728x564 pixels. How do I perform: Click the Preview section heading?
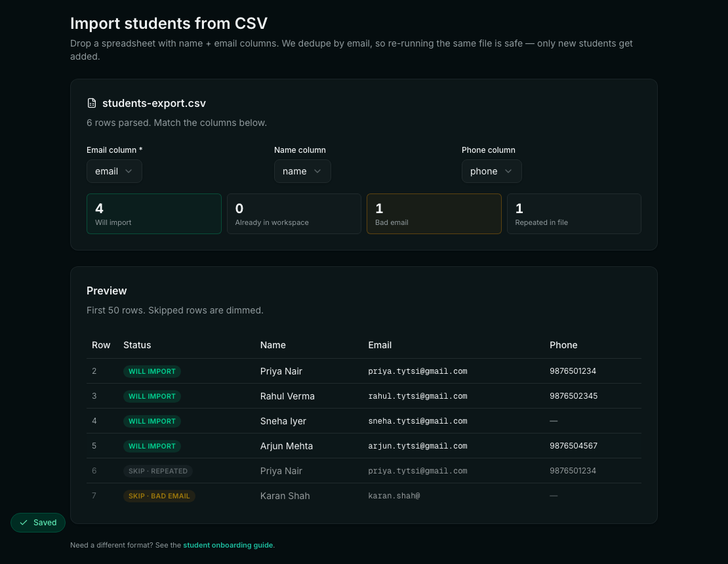point(106,291)
